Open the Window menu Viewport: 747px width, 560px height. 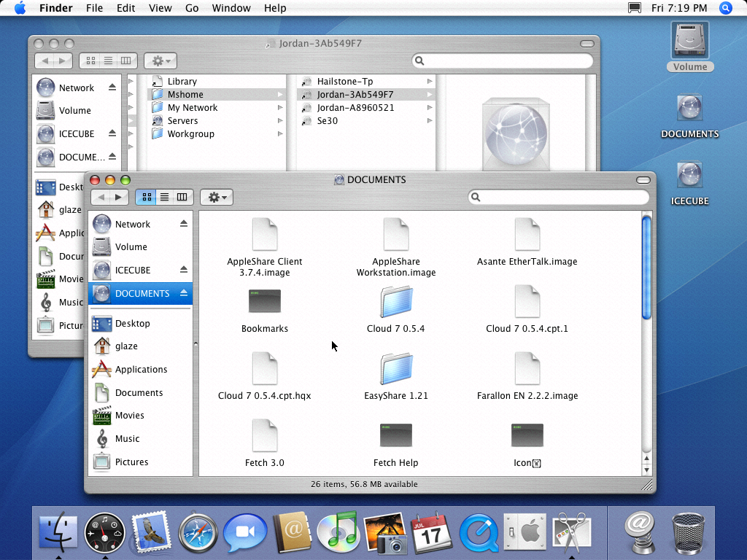pyautogui.click(x=231, y=8)
